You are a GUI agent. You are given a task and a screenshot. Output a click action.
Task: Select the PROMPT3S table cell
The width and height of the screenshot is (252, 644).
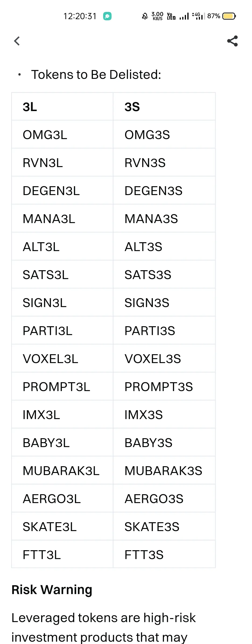164,386
